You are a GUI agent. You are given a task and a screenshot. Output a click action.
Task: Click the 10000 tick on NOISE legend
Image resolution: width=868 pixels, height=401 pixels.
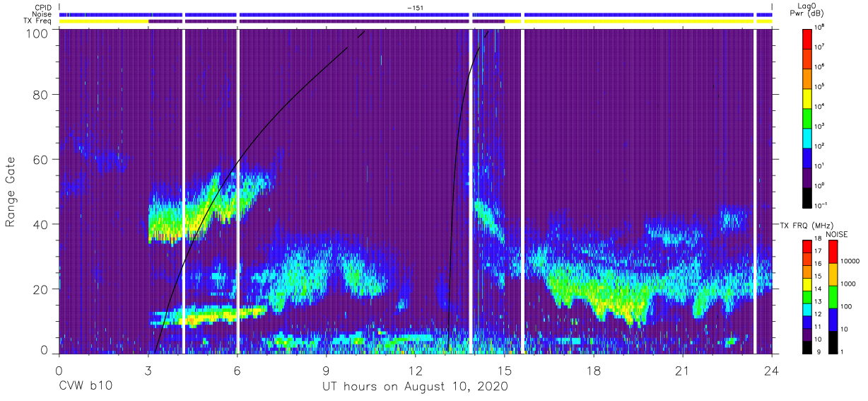[849, 262]
